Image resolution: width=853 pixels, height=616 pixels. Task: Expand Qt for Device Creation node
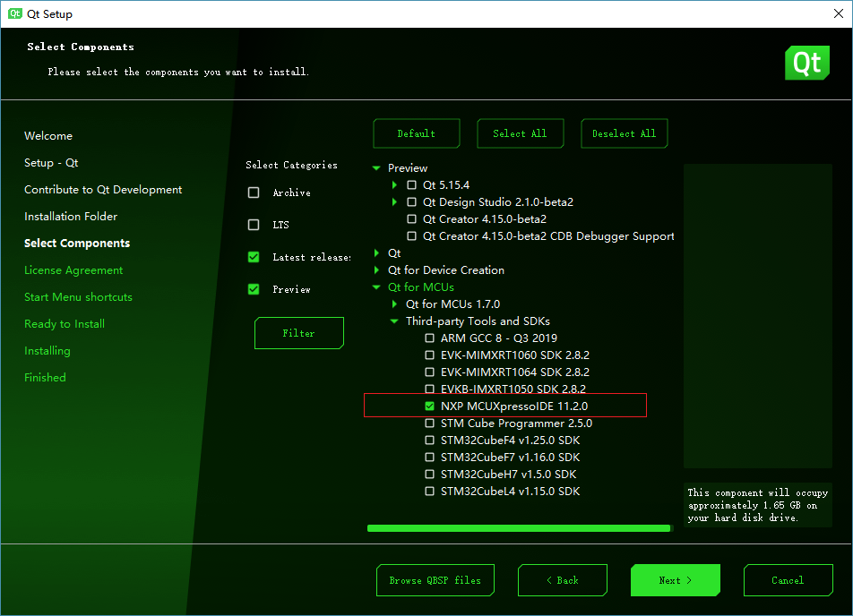tap(376, 269)
